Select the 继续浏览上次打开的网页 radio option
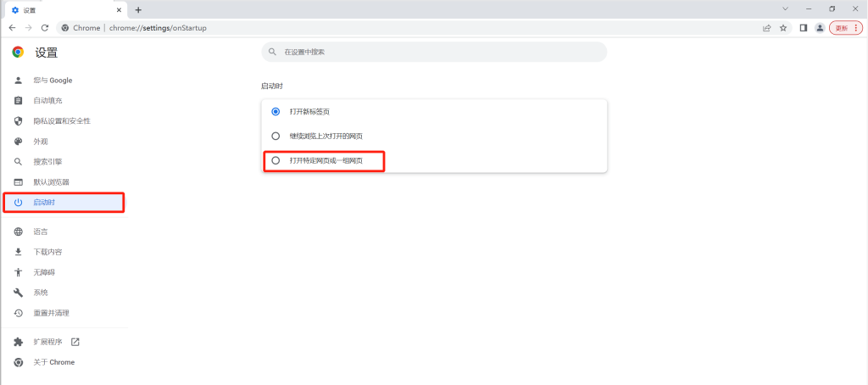Screen dimensions: 868x385 pos(275,136)
